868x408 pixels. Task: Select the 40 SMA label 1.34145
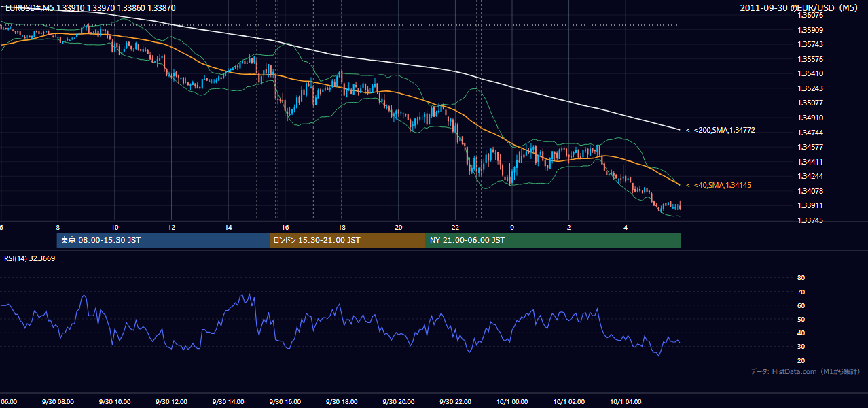pyautogui.click(x=718, y=185)
